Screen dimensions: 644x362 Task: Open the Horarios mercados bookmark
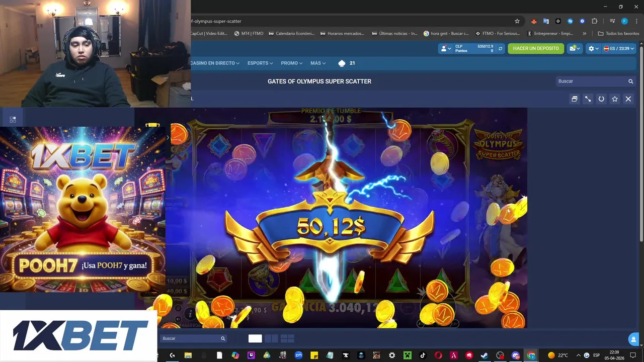coord(342,34)
